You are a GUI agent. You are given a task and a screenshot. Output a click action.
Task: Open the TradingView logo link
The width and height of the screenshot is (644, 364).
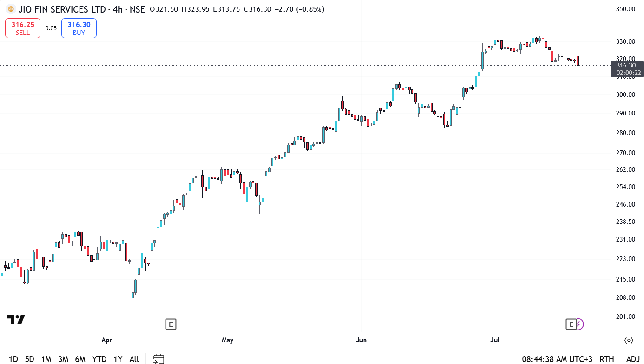pyautogui.click(x=16, y=319)
